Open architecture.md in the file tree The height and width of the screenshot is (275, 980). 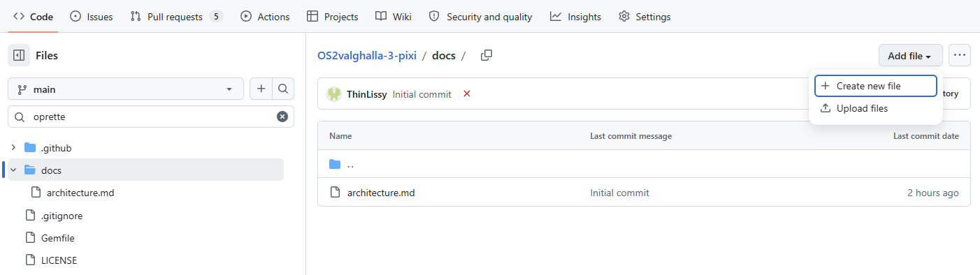coord(80,193)
